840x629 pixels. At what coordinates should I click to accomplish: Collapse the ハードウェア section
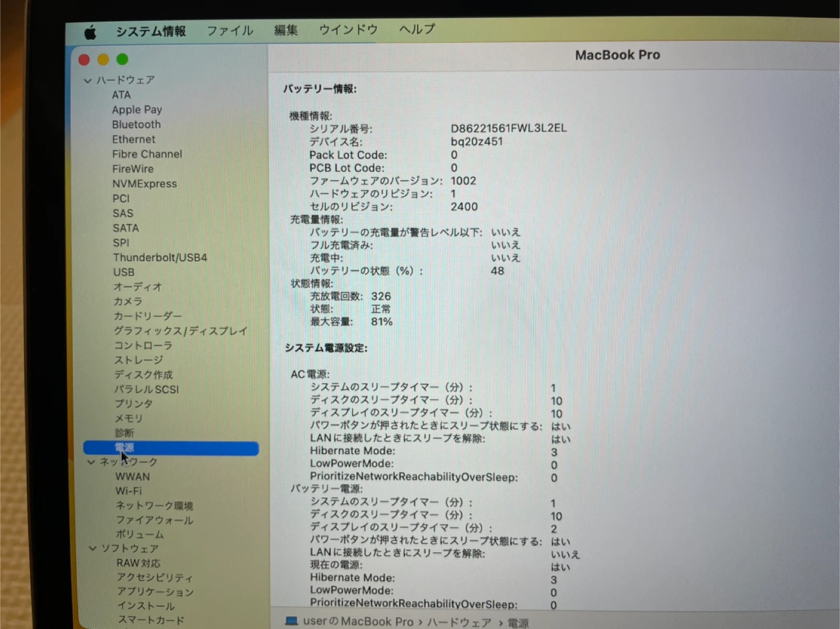[87, 80]
